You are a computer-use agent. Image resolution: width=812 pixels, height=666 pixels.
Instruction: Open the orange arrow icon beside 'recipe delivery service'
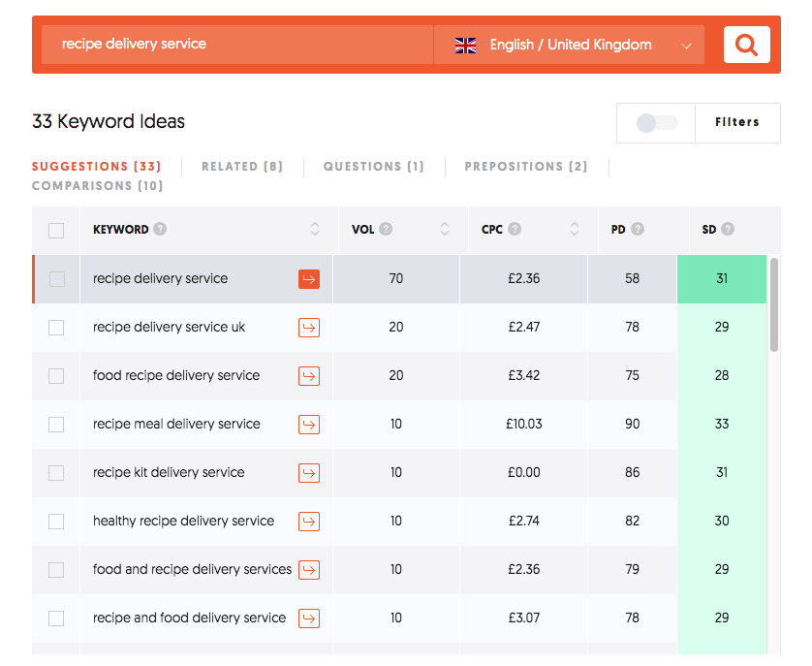308,278
